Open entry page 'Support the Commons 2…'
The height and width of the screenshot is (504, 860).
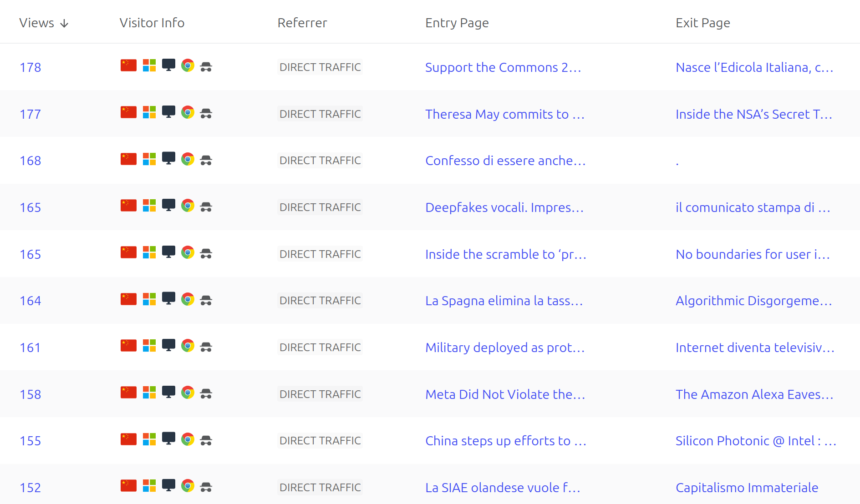click(x=503, y=67)
